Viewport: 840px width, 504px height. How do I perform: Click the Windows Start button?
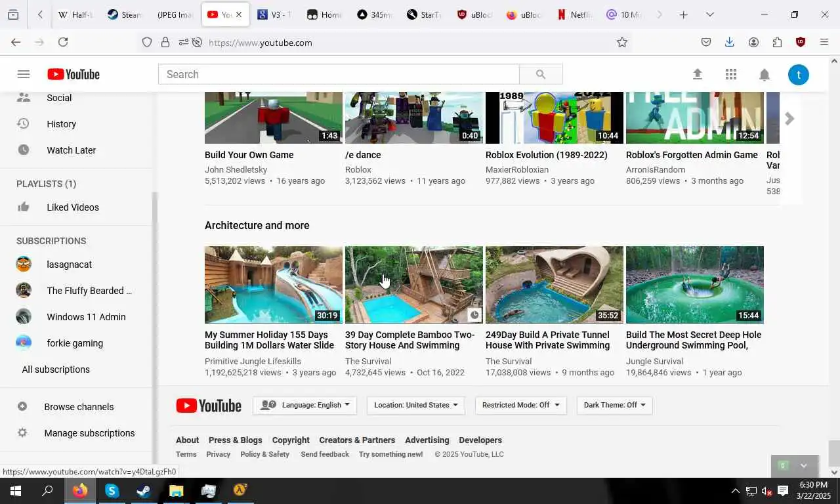16,491
